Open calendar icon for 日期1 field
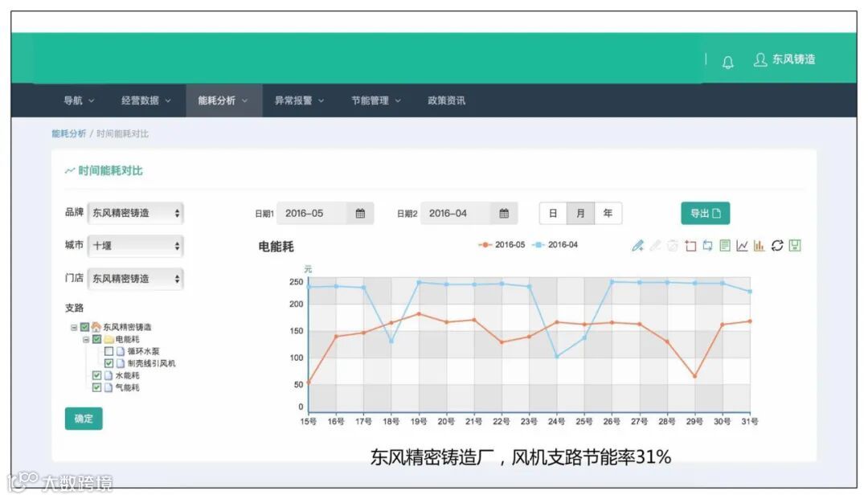The image size is (868, 499). pos(360,214)
